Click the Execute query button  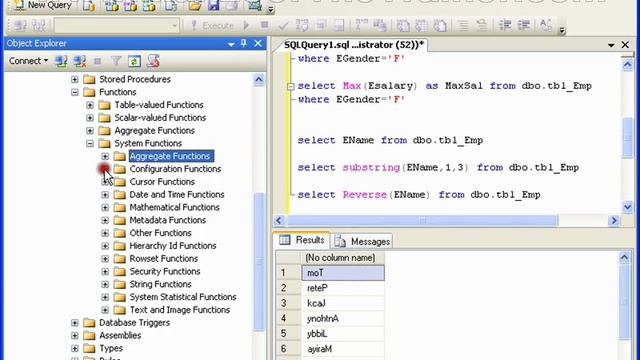[212, 26]
